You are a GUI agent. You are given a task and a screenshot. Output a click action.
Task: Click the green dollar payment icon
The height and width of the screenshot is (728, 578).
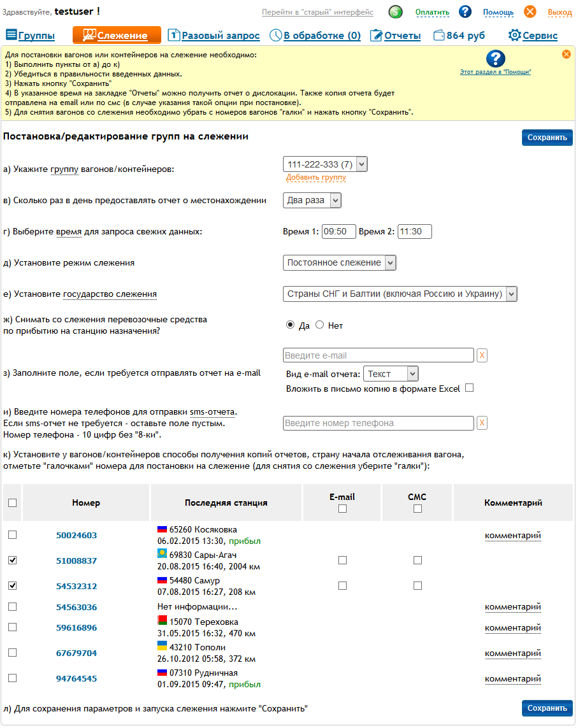pos(396,12)
